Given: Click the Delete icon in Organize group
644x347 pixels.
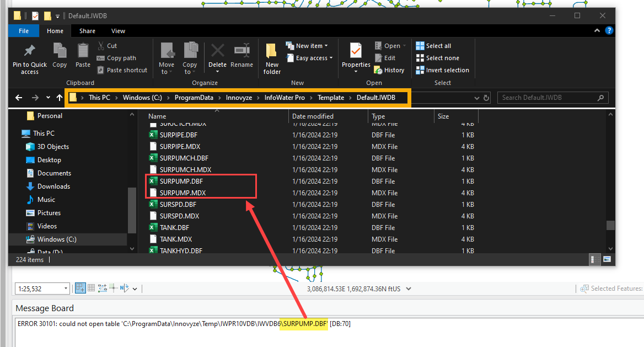Looking at the screenshot, I should (217, 51).
